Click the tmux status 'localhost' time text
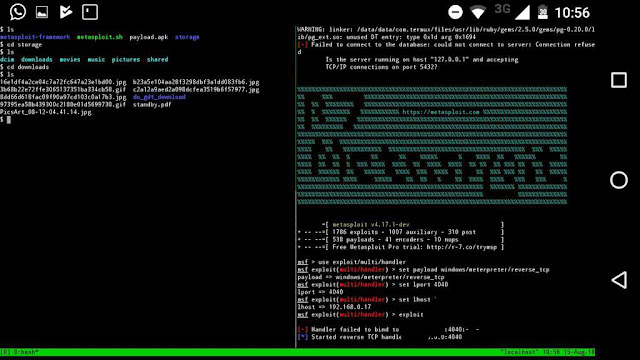Screen dimensions: 640x360 coord(547,352)
